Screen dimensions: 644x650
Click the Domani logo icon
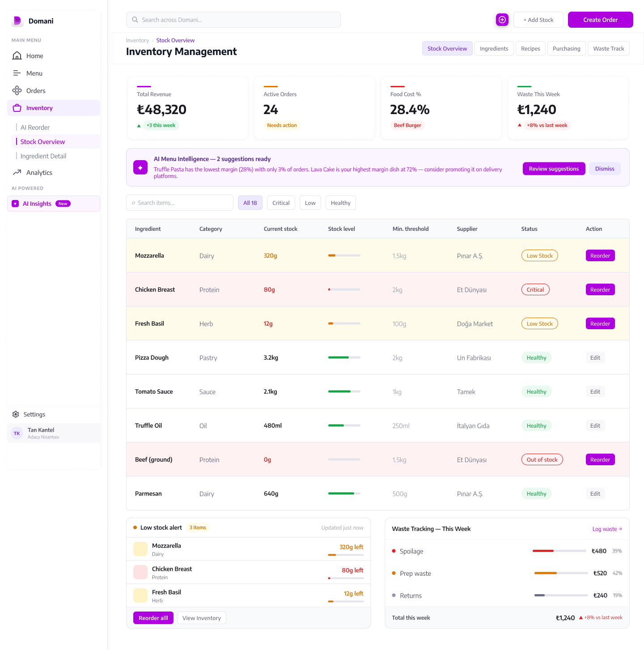click(x=17, y=21)
